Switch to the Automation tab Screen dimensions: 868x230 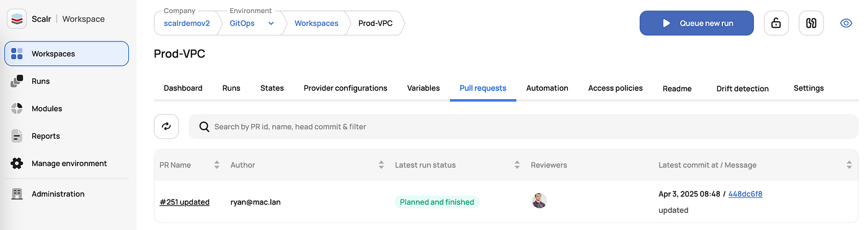click(547, 88)
